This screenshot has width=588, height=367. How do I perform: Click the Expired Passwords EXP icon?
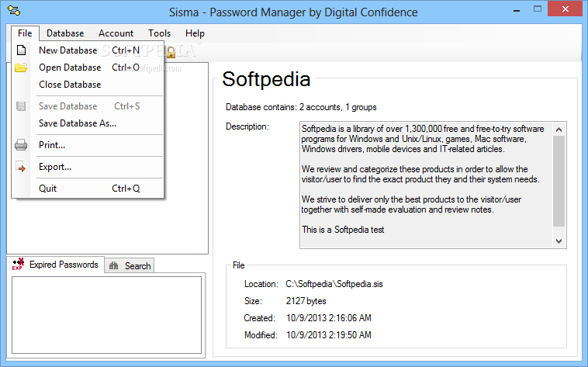[x=18, y=264]
